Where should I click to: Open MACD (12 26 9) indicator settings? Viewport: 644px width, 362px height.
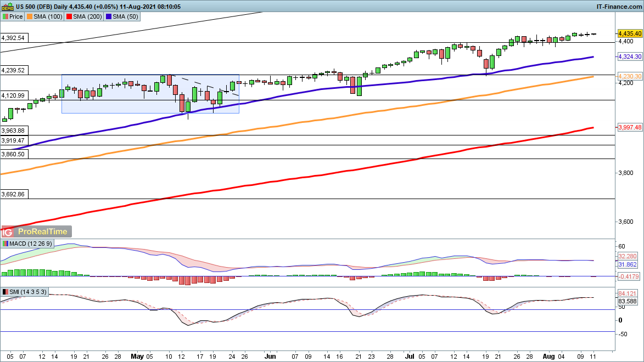(31, 243)
